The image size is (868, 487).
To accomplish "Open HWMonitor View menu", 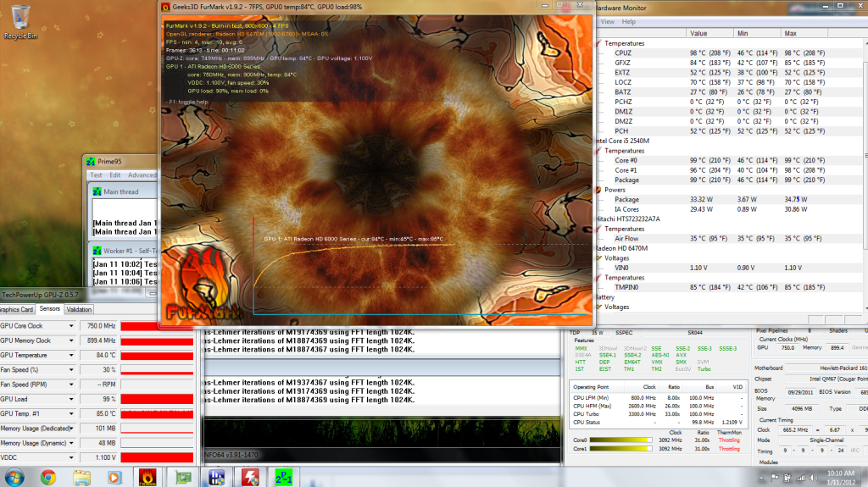I will pos(607,21).
